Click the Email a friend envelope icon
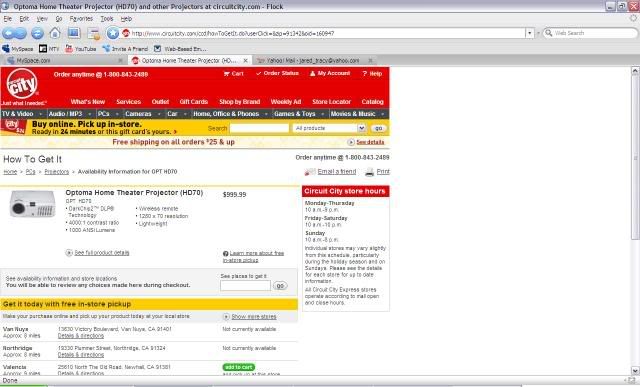Viewport: 640px width, 387px height. click(x=310, y=172)
